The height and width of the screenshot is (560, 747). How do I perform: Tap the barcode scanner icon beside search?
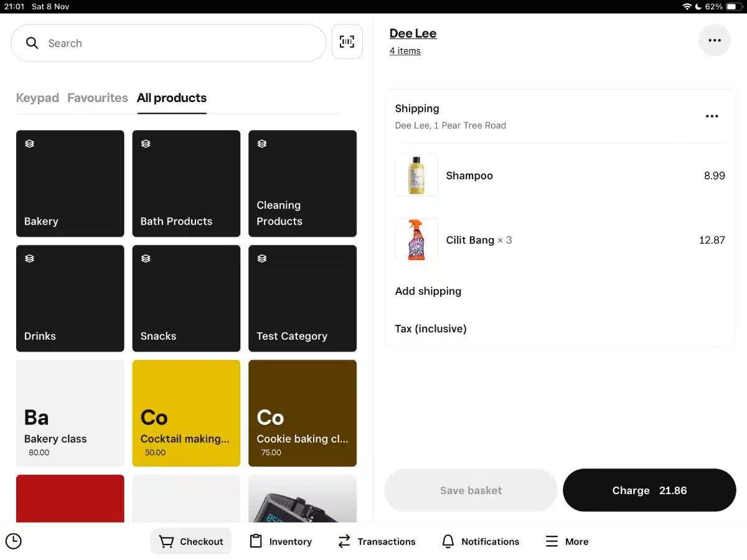(x=347, y=42)
